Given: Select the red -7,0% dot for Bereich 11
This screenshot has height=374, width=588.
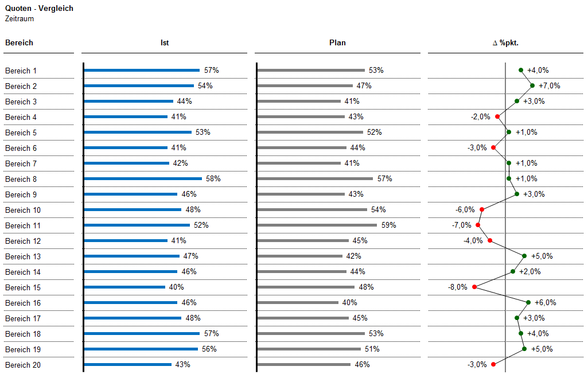Looking at the screenshot, I should (478, 225).
